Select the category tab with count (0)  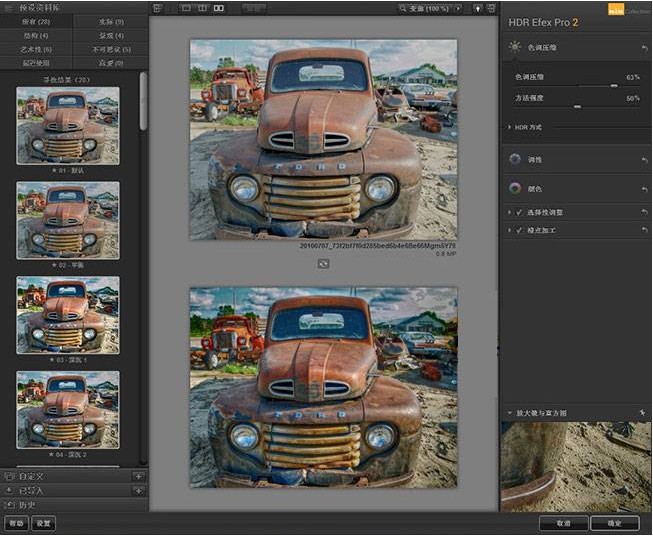tap(111, 62)
